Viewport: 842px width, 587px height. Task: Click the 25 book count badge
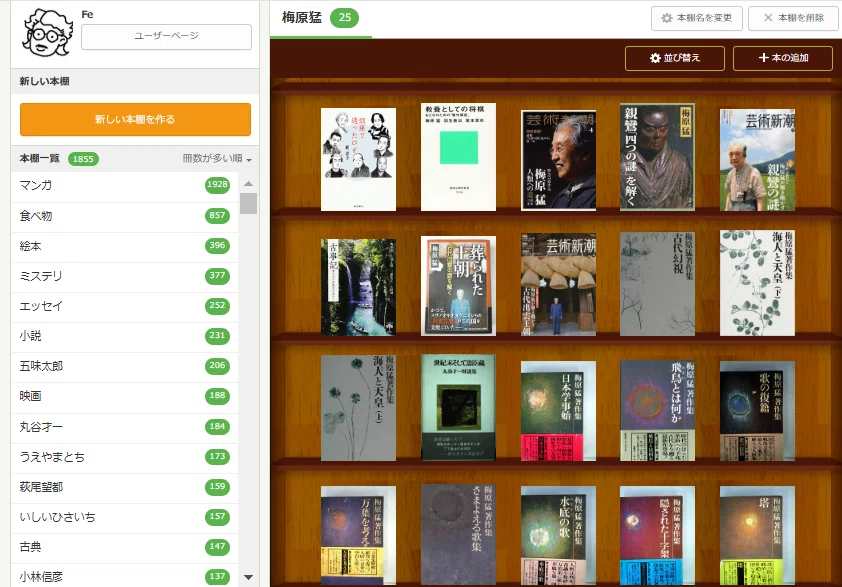(345, 18)
